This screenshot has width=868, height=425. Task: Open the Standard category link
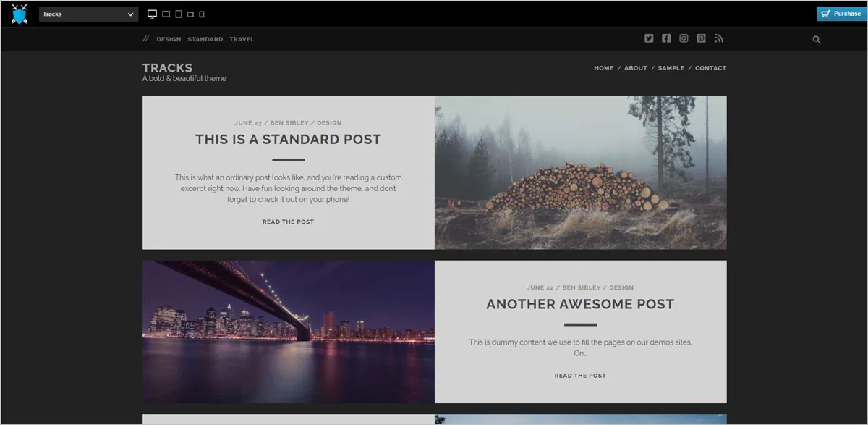click(205, 39)
